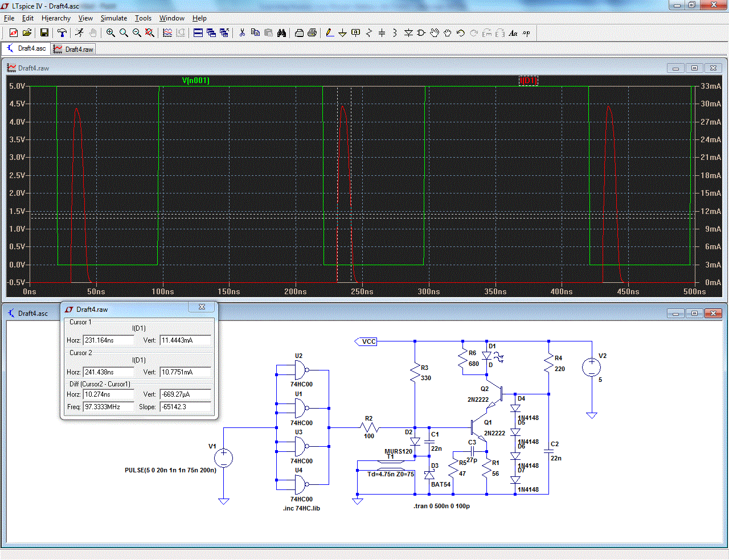Image resolution: width=729 pixels, height=560 pixels.
Task: Click the SPICE directive .op icon
Action: click(526, 33)
